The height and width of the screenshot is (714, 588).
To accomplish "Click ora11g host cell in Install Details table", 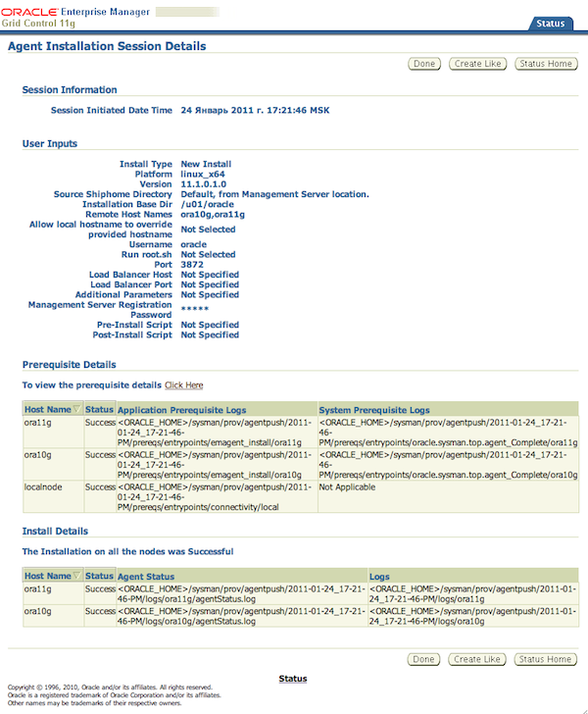I will 40,589.
